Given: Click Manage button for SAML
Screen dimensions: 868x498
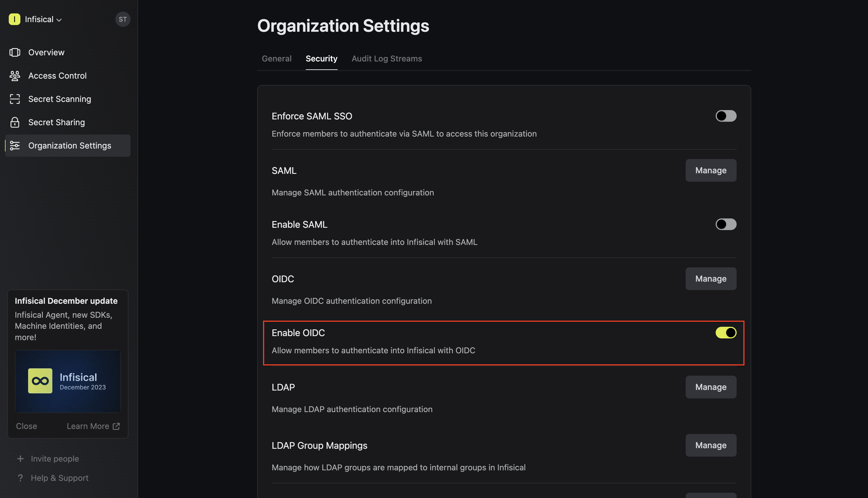Looking at the screenshot, I should click(x=711, y=170).
